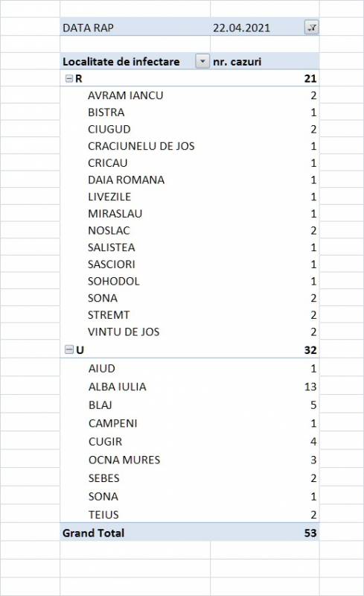Select the 22.04.2021 date cell

pos(241,28)
